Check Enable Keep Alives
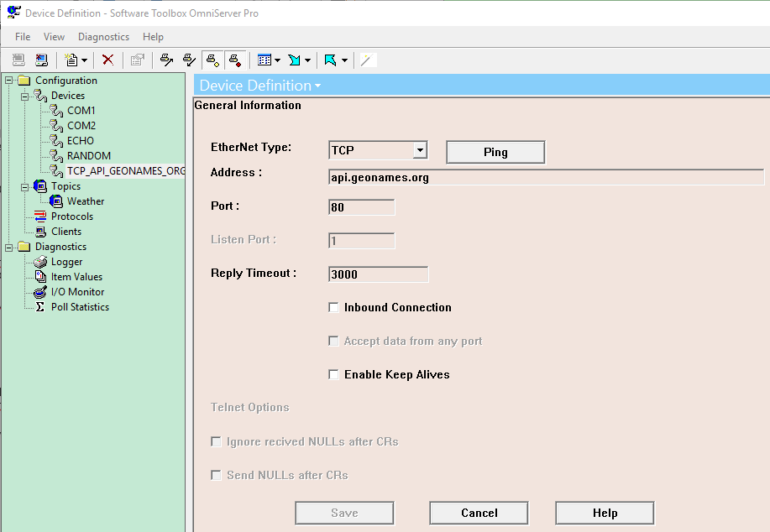This screenshot has height=532, width=770. click(x=333, y=375)
